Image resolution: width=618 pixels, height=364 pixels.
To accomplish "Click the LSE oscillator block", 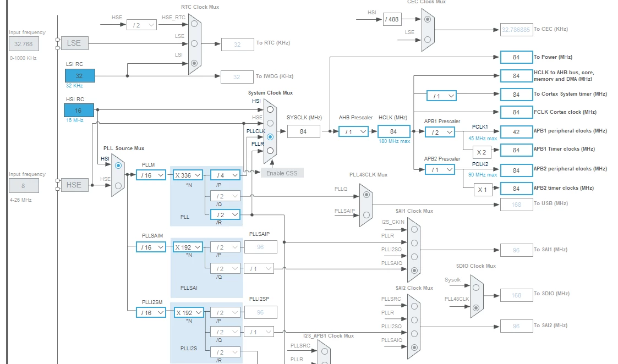I will point(74,43).
